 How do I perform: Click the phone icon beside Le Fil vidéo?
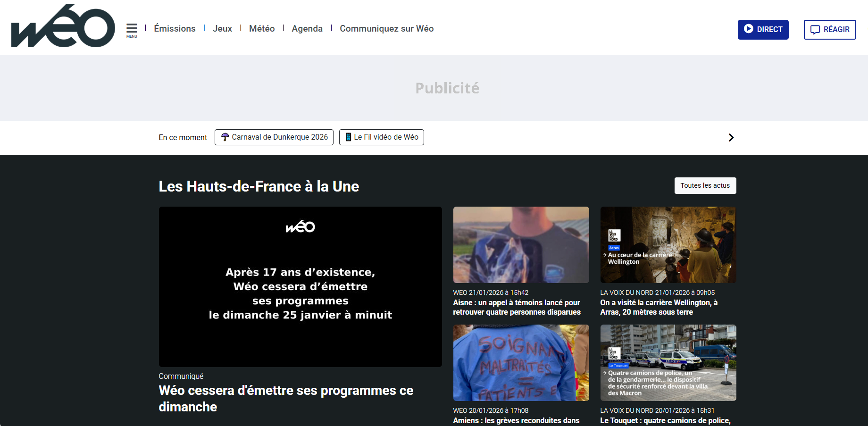[348, 137]
